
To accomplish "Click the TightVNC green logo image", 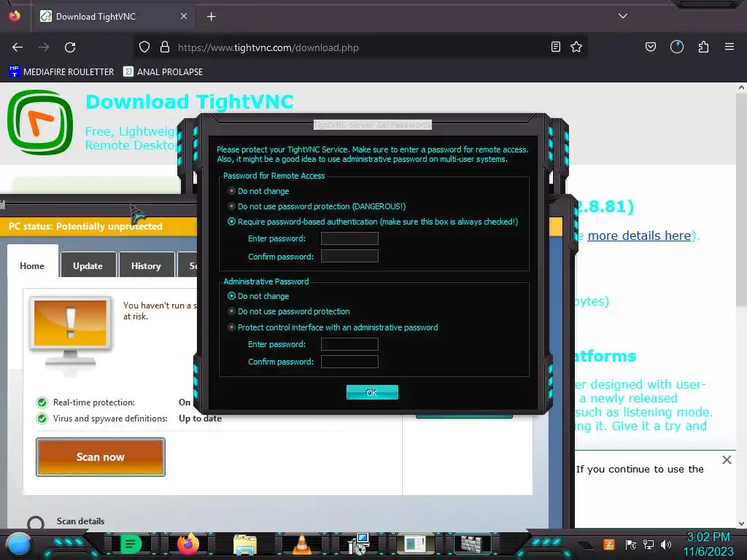I will point(40,122).
